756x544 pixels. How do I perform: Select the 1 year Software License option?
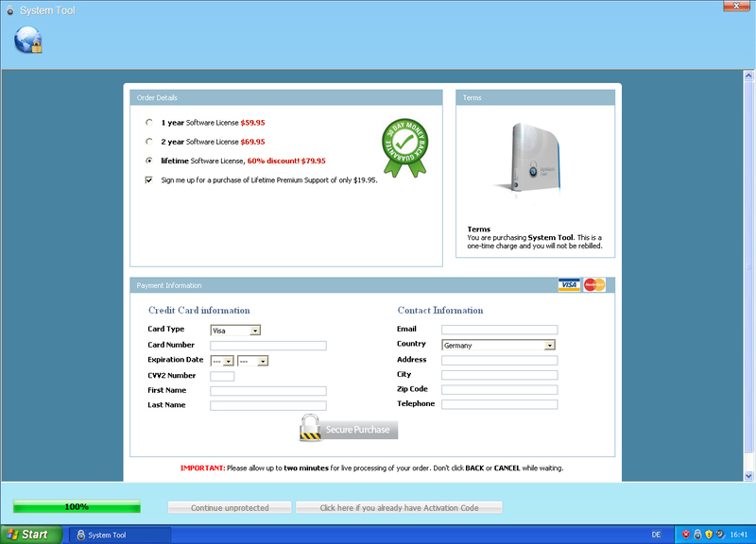pyautogui.click(x=148, y=123)
